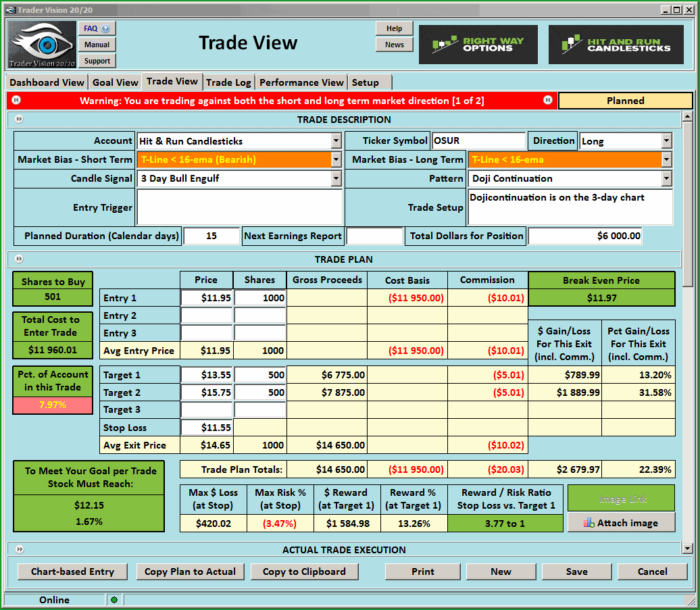The height and width of the screenshot is (610, 700).
Task: Click the window title bar app icon
Action: coord(11,10)
